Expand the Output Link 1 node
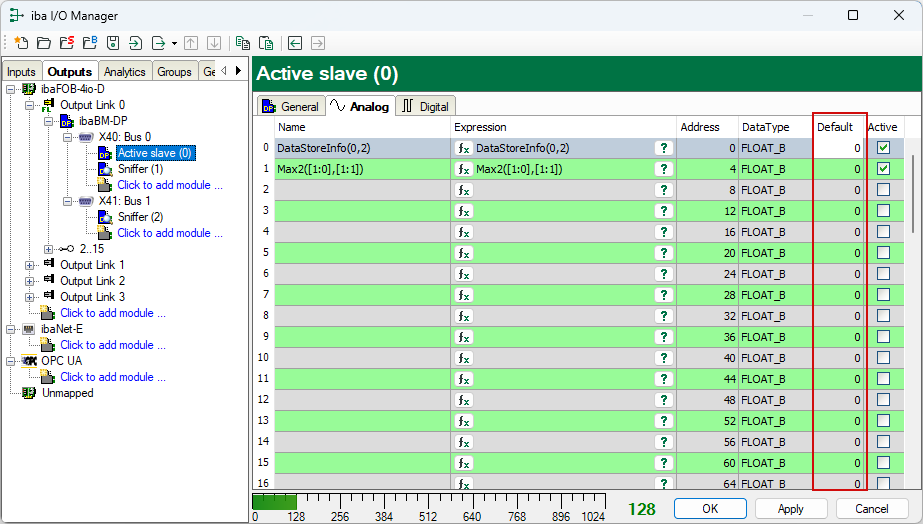 pyautogui.click(x=29, y=266)
